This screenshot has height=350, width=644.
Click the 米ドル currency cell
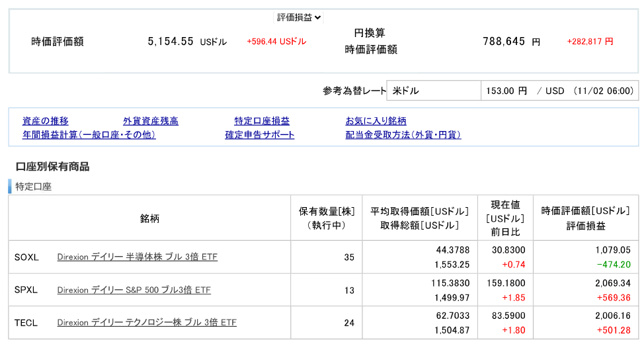434,91
